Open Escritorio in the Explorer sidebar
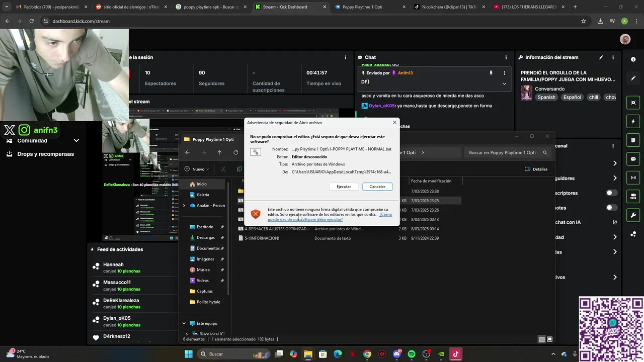 (205, 227)
